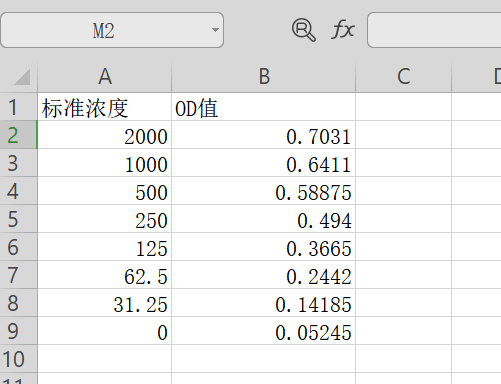Image resolution: width=501 pixels, height=384 pixels.
Task: Click into the formula bar input
Action: coord(434,30)
